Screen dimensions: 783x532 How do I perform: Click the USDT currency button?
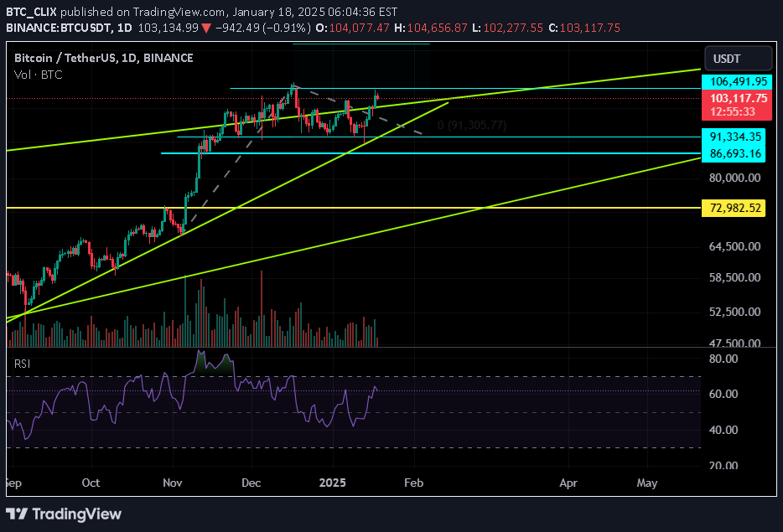[x=738, y=59]
